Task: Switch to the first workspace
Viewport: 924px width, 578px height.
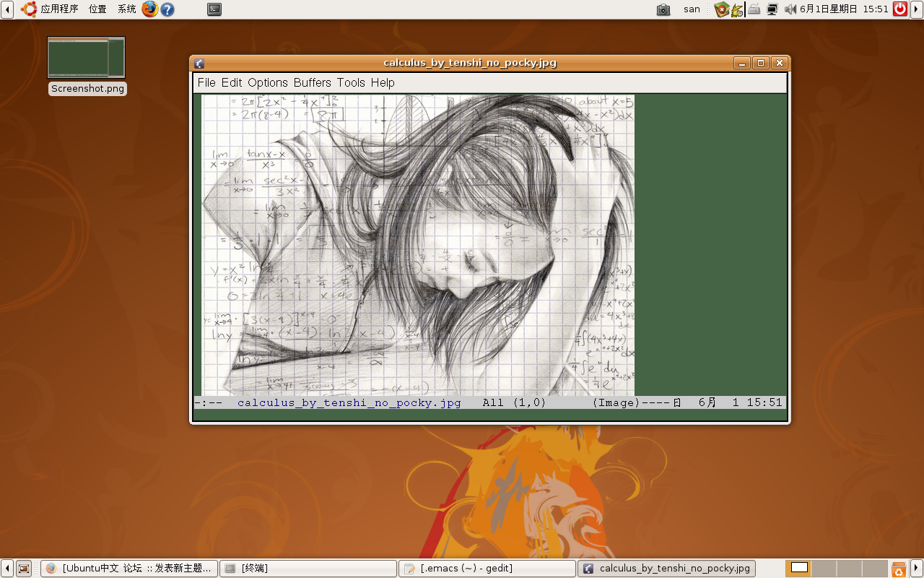Action: tap(799, 569)
